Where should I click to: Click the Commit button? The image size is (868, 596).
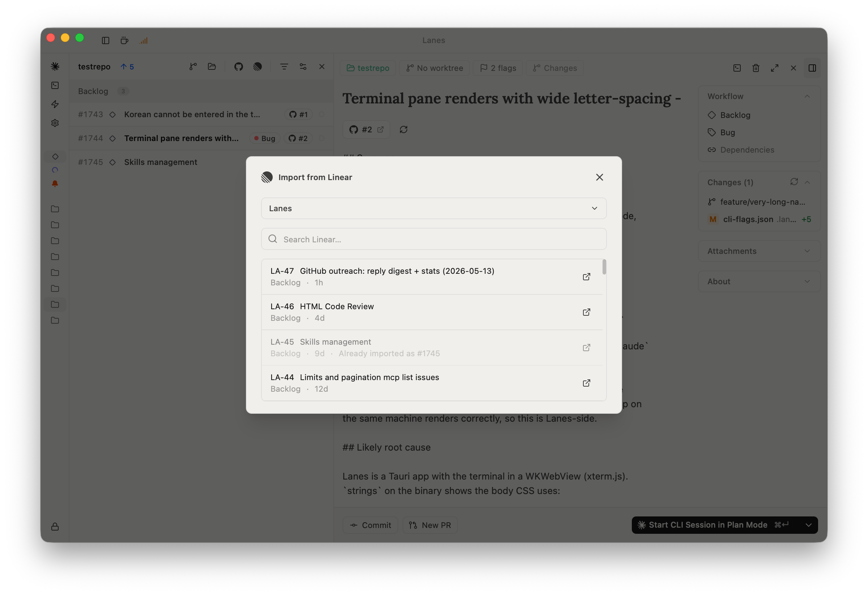370,525
